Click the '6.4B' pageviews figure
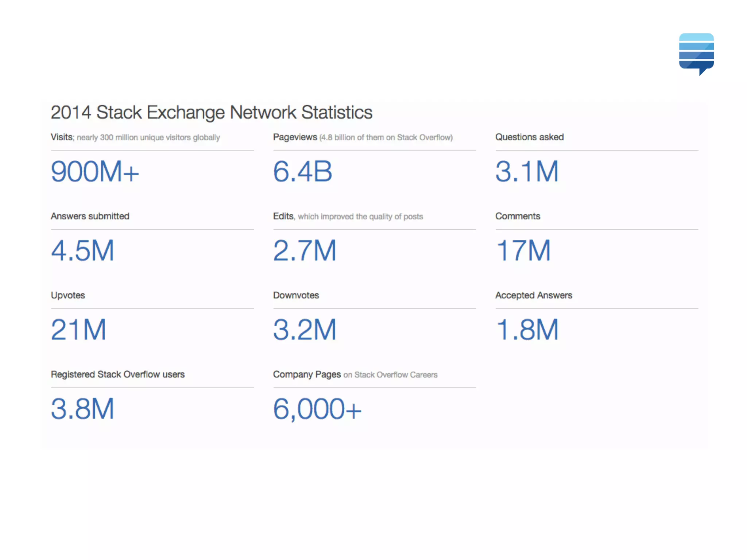Viewport: 747px width, 560px height. pos(303,171)
